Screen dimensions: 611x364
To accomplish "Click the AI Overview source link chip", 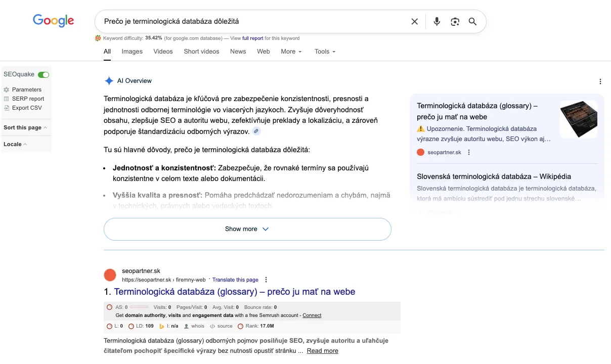I will click(256, 131).
